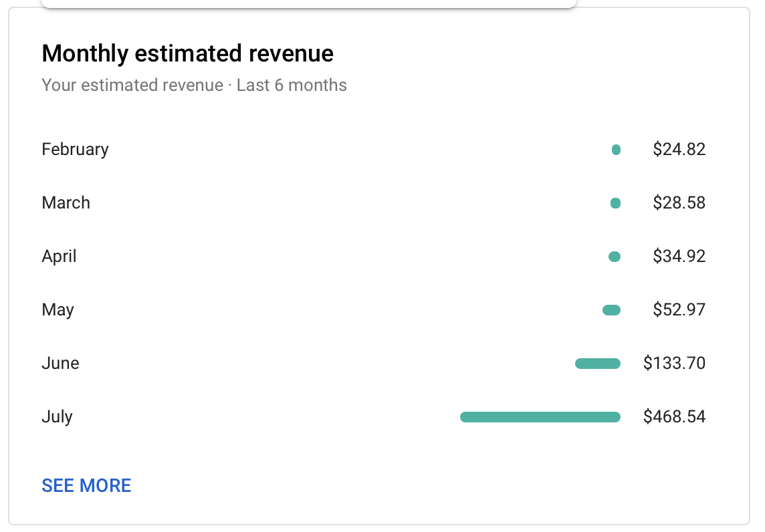This screenshot has height=532, width=765.
Task: Click the March revenue dot
Action: [616, 203]
